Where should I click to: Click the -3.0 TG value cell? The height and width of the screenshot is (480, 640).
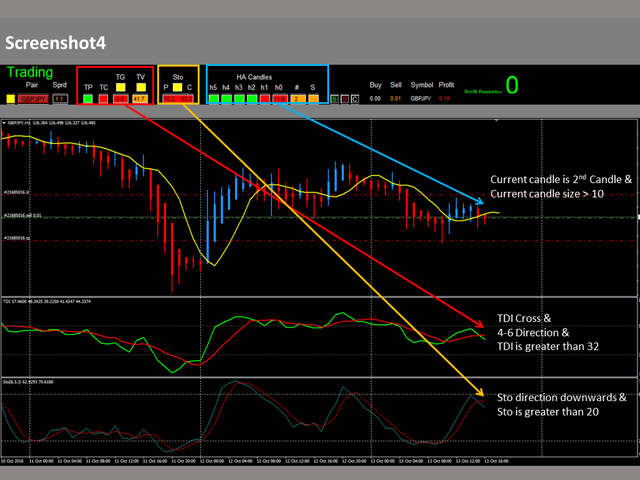(x=120, y=99)
